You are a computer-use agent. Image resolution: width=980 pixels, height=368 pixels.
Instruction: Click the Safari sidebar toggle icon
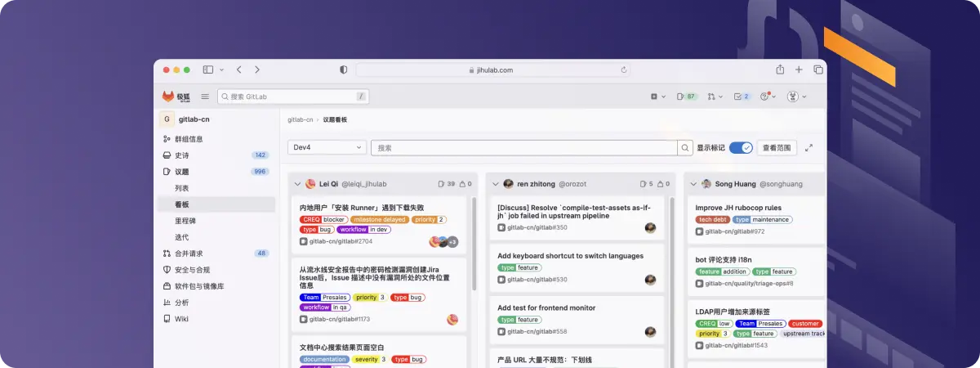point(208,70)
